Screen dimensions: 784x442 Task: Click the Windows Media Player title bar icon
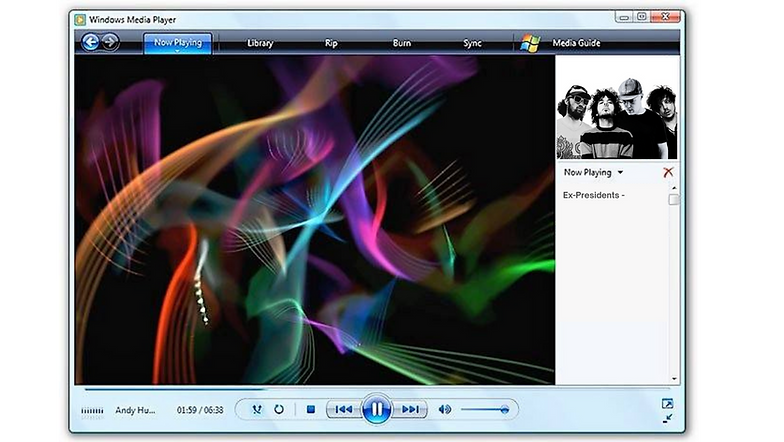80,20
